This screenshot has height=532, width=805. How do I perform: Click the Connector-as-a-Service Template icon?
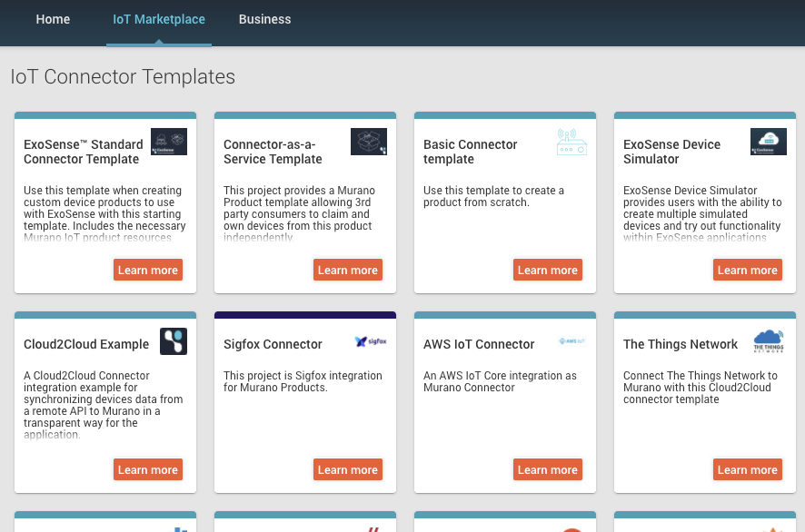[x=369, y=142]
